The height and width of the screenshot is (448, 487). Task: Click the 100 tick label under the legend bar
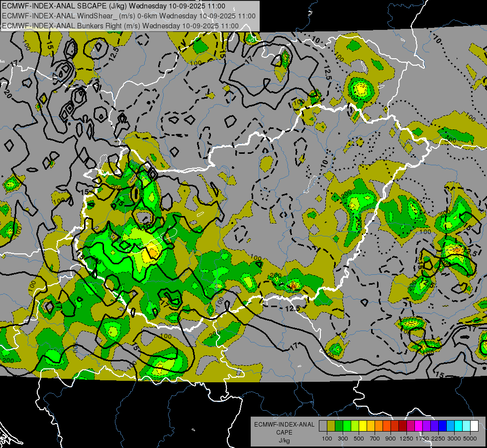327,439
